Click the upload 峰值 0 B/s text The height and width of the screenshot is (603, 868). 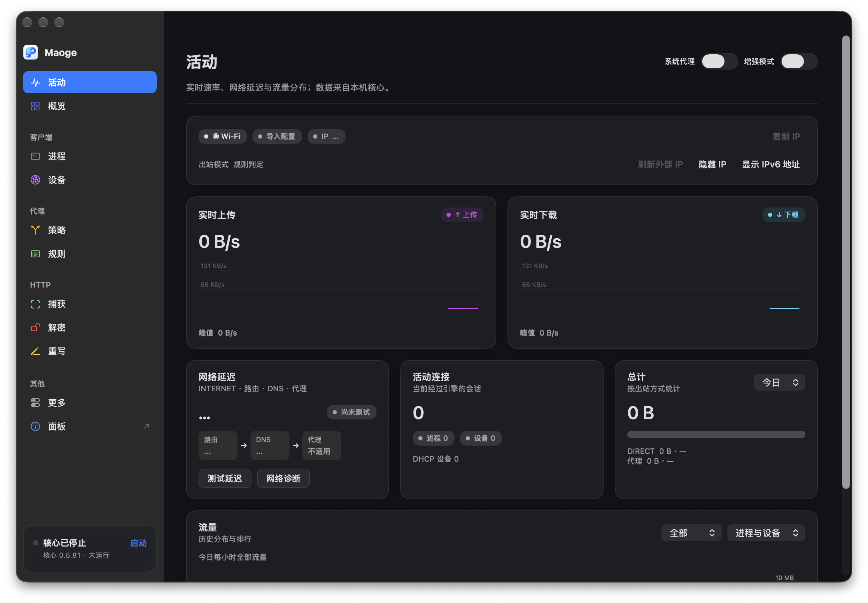click(x=218, y=332)
